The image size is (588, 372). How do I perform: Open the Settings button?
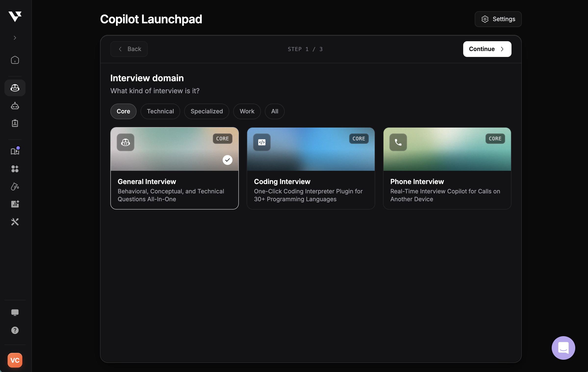[498, 19]
